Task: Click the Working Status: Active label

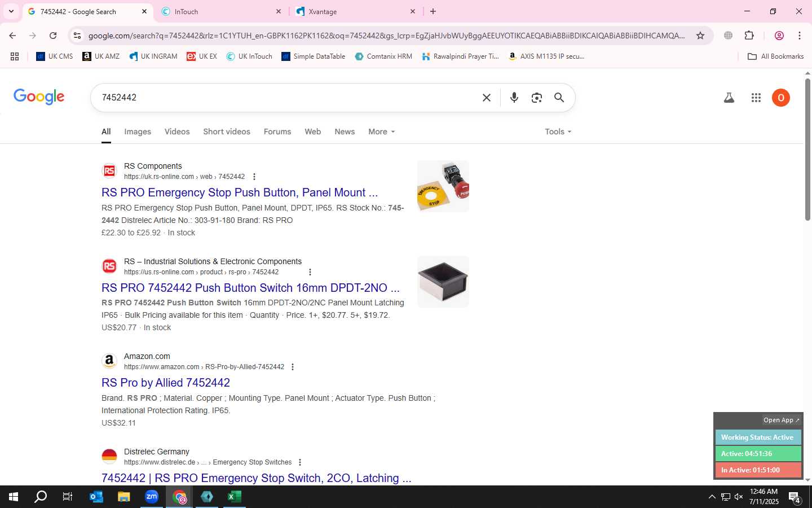Action: point(758,437)
